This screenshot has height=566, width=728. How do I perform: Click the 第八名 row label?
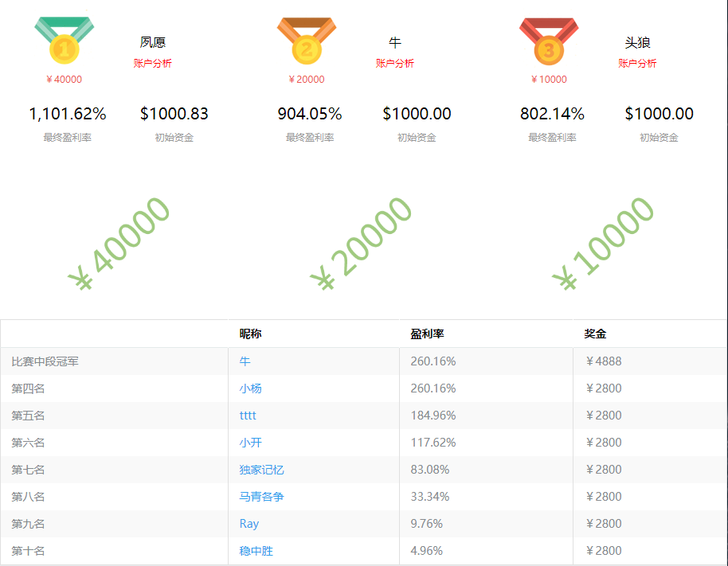point(28,497)
